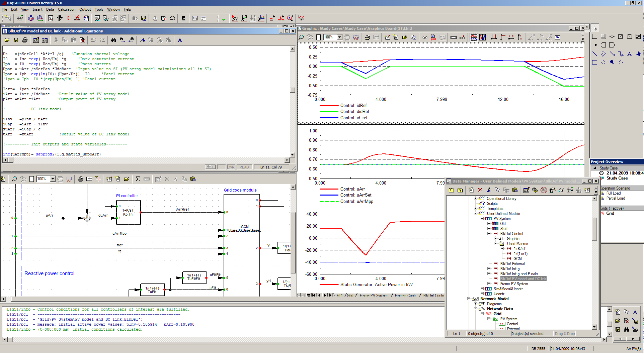Viewport: 644px width, 353px height.
Task: Click the Up folder icon in Data Manager toolbar
Action: click(x=451, y=190)
